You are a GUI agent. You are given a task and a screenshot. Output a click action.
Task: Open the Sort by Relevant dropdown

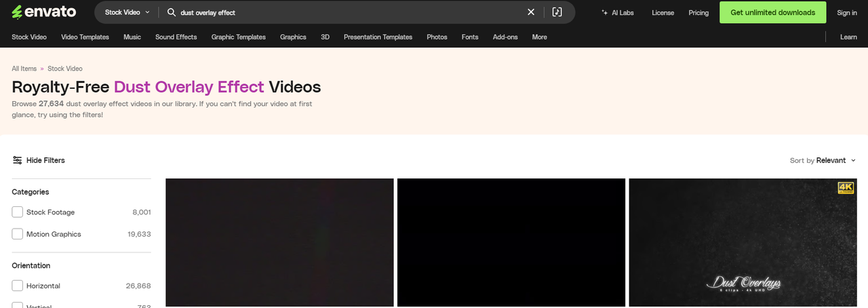823,160
